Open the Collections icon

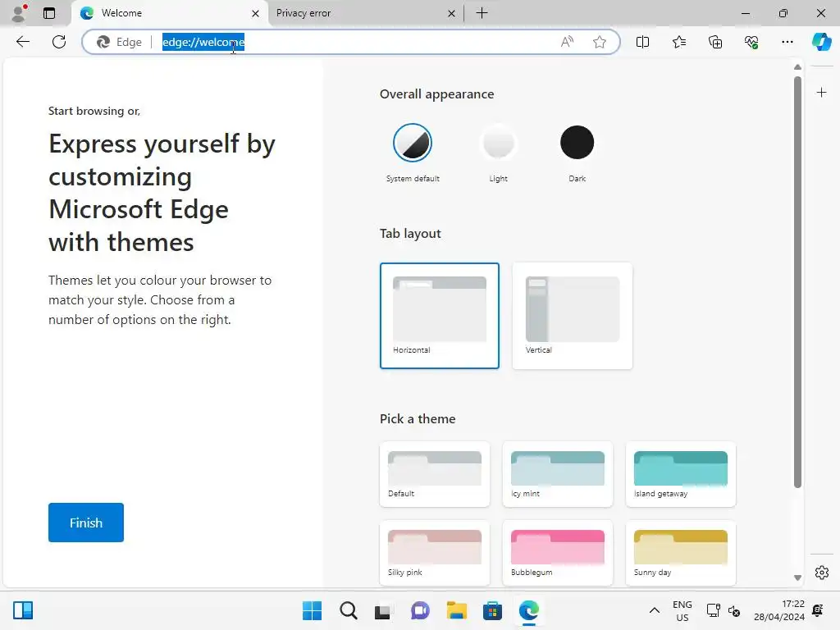click(715, 42)
